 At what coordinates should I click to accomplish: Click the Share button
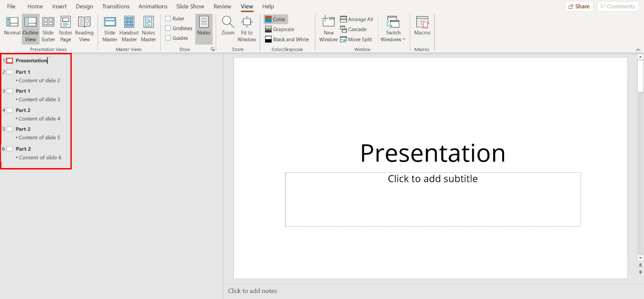coord(579,6)
